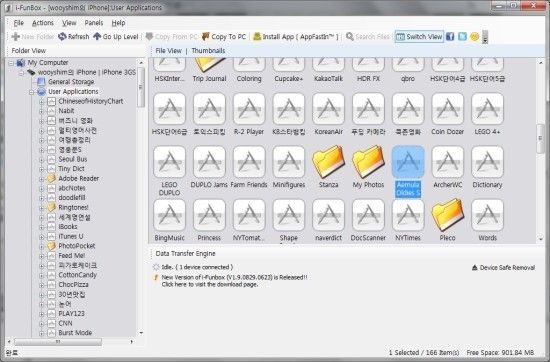550x362 pixels.
Task: Open the View menu
Action: (x=69, y=23)
